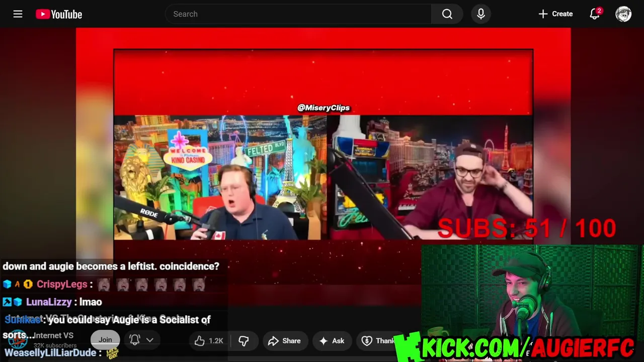
Task: Dislike the video with the thumbs down
Action: 244,341
